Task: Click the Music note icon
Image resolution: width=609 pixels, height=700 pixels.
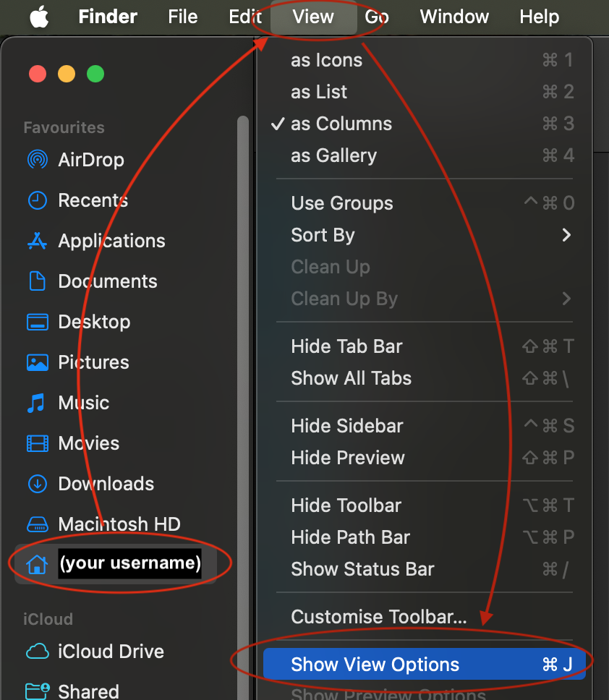Action: tap(36, 403)
